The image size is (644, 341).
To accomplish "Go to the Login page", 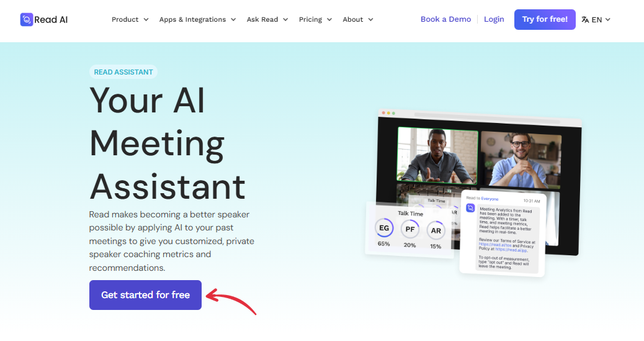I will [x=494, y=19].
